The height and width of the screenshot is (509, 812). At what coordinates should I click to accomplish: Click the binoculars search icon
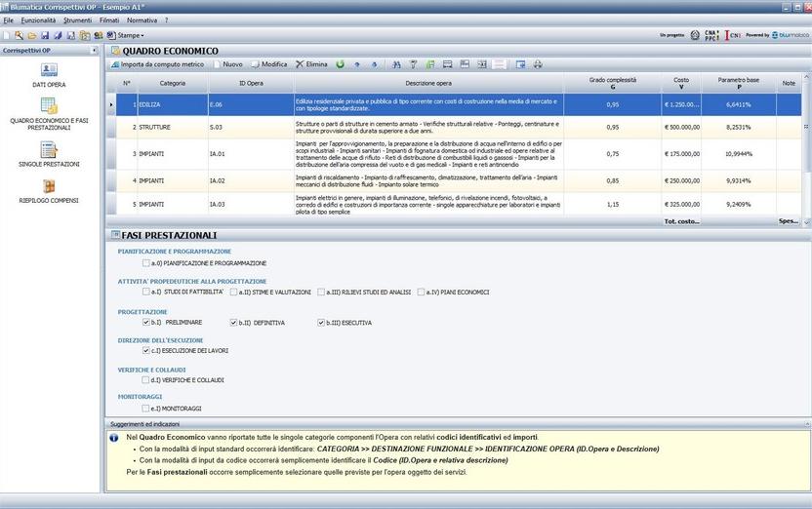[x=396, y=64]
